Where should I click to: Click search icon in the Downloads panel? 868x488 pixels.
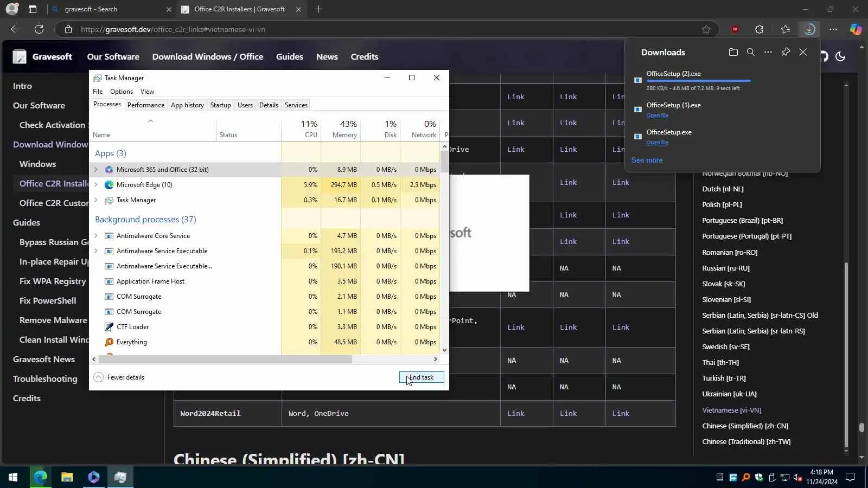click(751, 52)
